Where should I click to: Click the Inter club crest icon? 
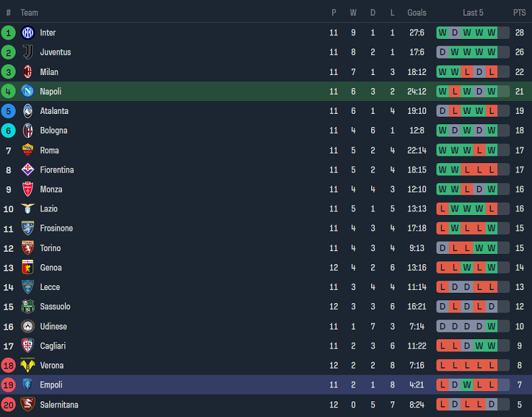coord(28,33)
